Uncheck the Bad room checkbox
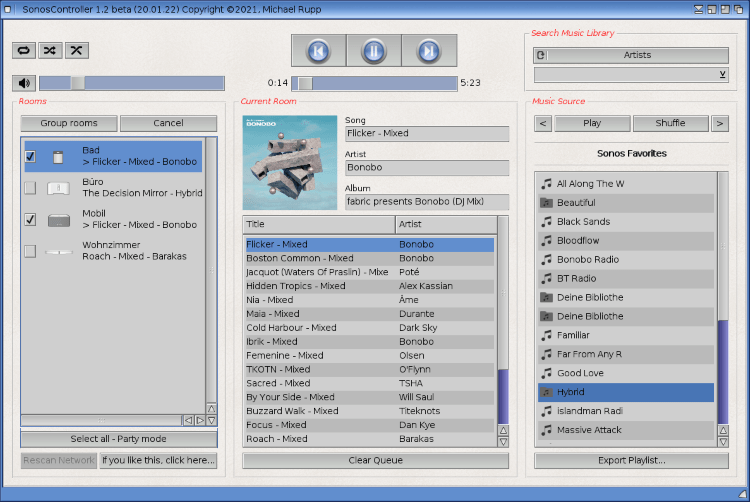Screen dimensions: 750x502 click(x=30, y=156)
